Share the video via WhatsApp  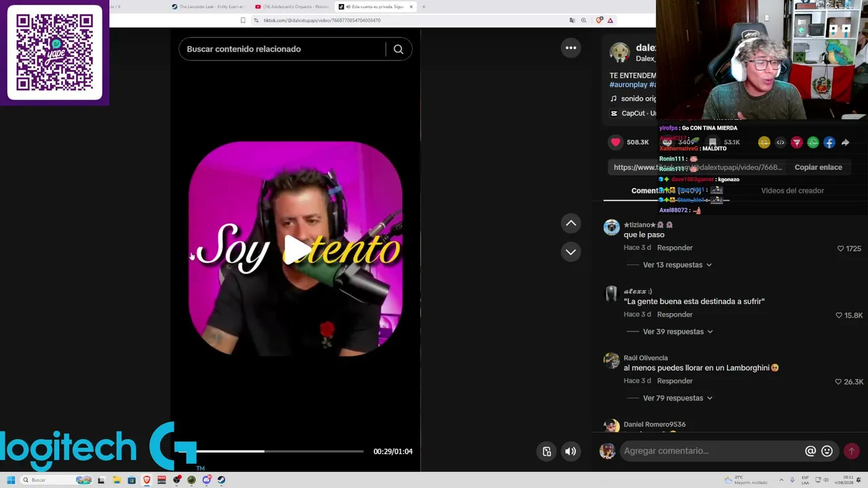813,142
